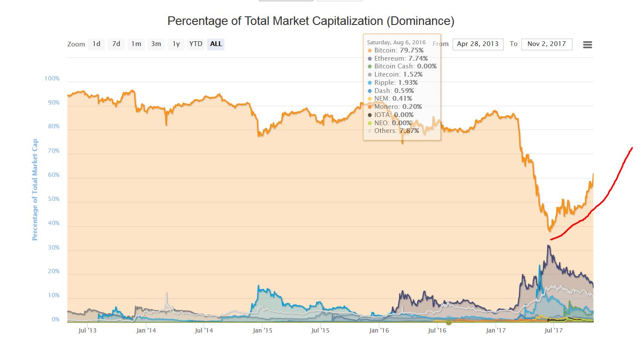Select the 3m zoom range
644x342 pixels.
coord(155,44)
